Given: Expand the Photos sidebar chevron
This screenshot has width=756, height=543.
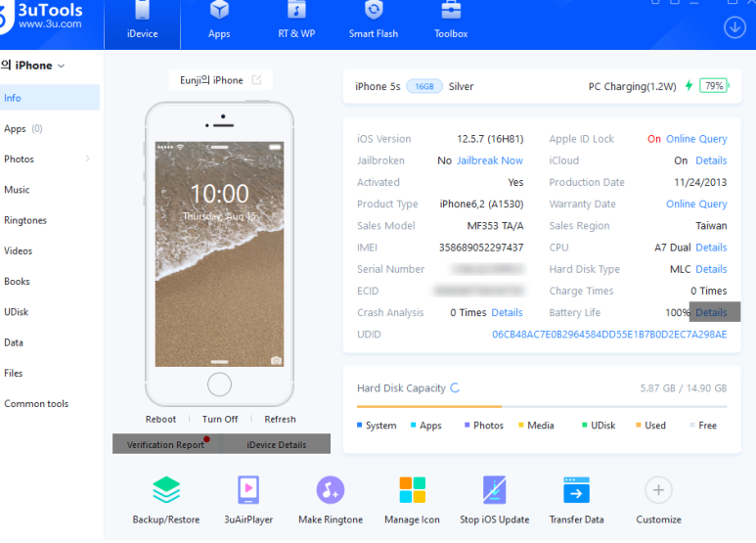Looking at the screenshot, I should coord(87,158).
